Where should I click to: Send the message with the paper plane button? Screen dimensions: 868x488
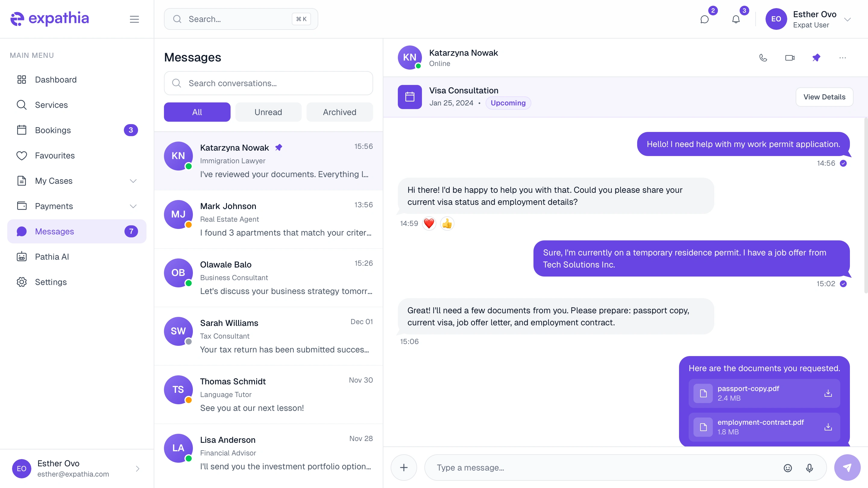pyautogui.click(x=848, y=468)
